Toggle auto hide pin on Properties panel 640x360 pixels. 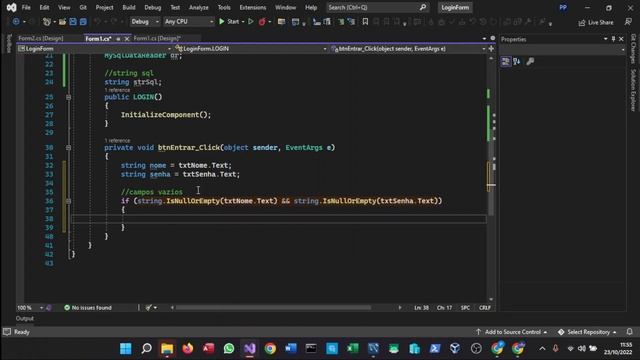613,39
